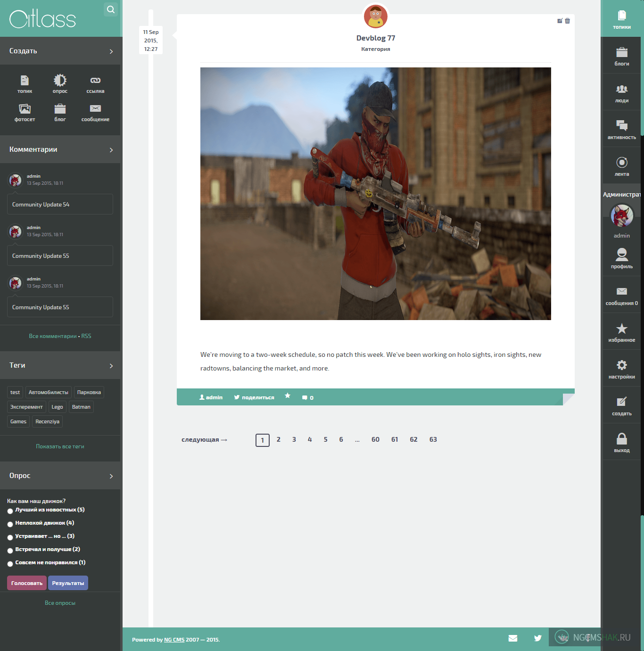Create a photoset with the фотосет icon
644x651 pixels.
pyautogui.click(x=25, y=113)
